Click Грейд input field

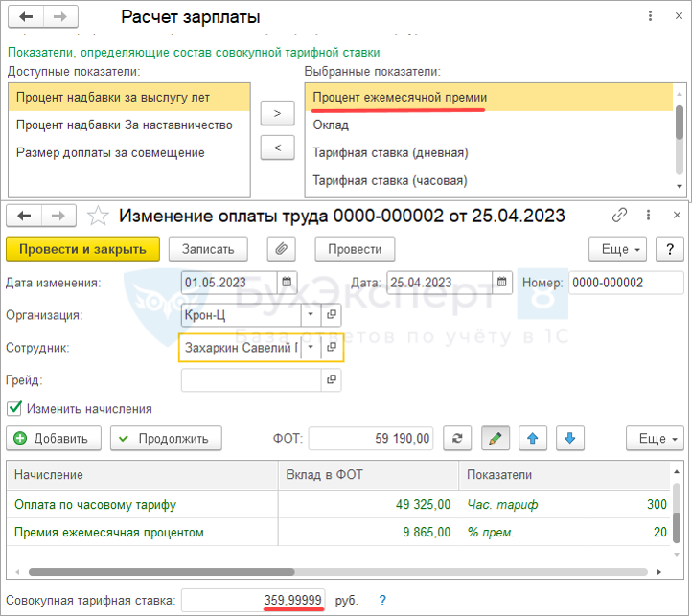click(251, 380)
